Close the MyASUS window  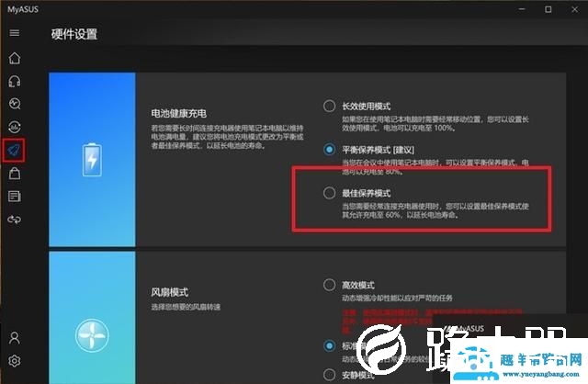(x=574, y=9)
